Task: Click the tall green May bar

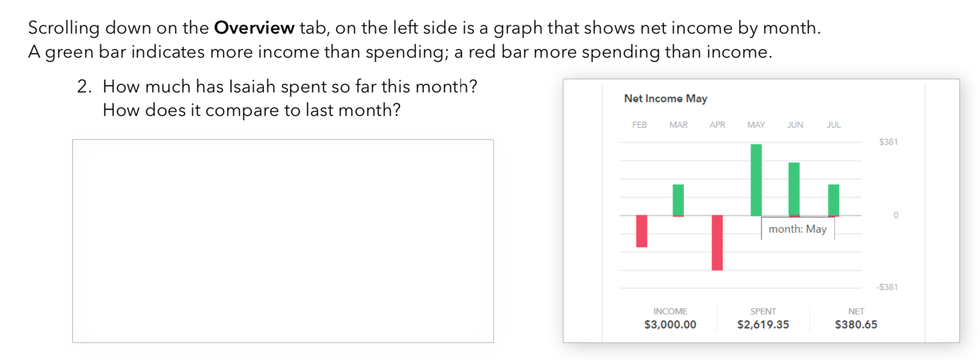Action: pyautogui.click(x=756, y=179)
